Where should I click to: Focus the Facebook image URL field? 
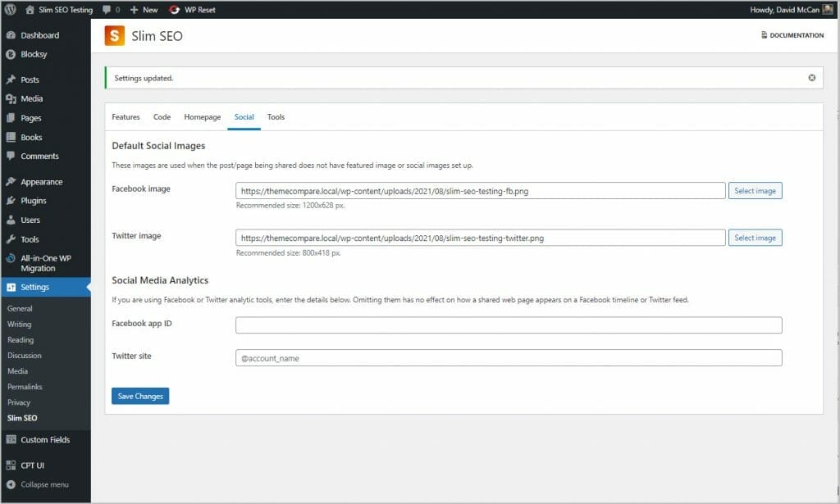[x=481, y=191]
